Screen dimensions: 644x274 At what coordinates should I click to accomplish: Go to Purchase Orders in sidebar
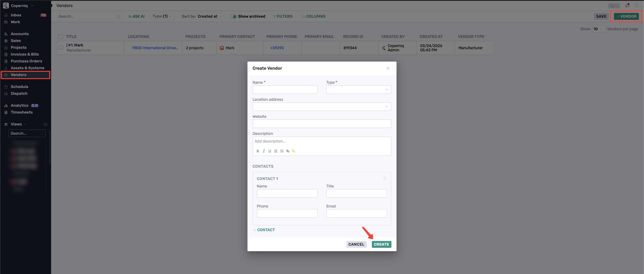26,61
